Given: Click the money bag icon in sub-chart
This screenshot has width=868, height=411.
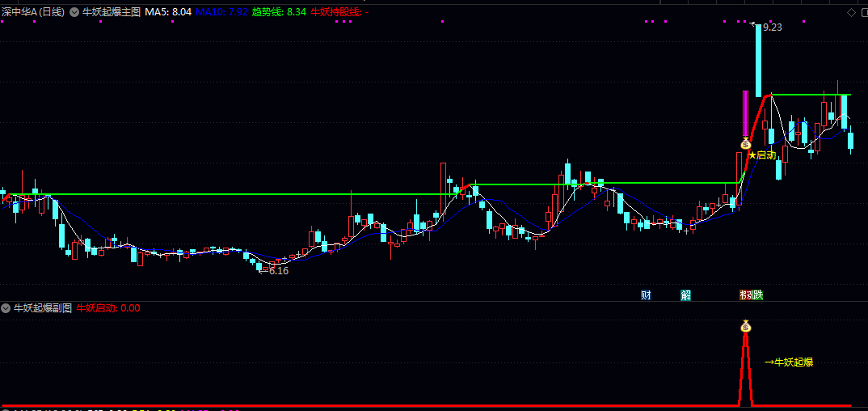Looking at the screenshot, I should pos(745,326).
